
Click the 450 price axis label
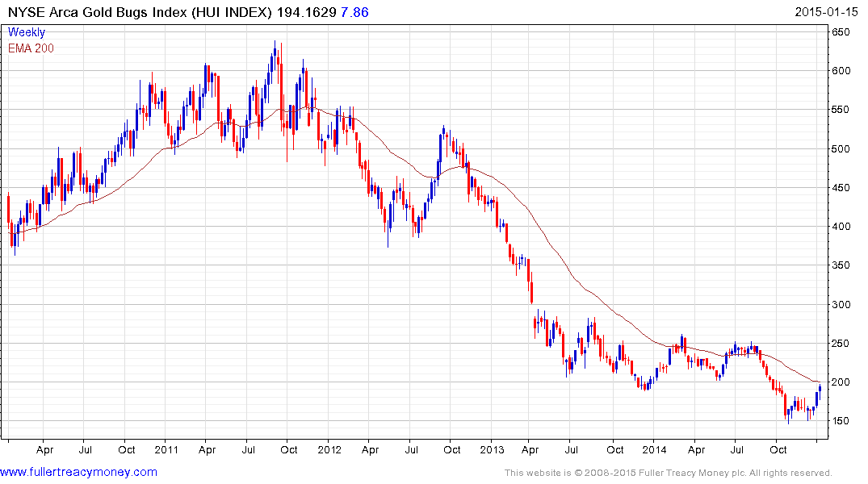coord(841,187)
